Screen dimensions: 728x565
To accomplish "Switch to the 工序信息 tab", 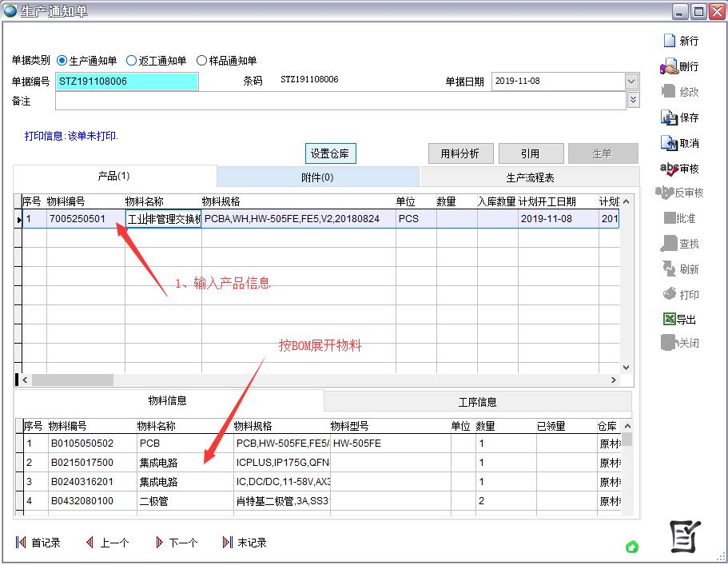I will coord(477,401).
